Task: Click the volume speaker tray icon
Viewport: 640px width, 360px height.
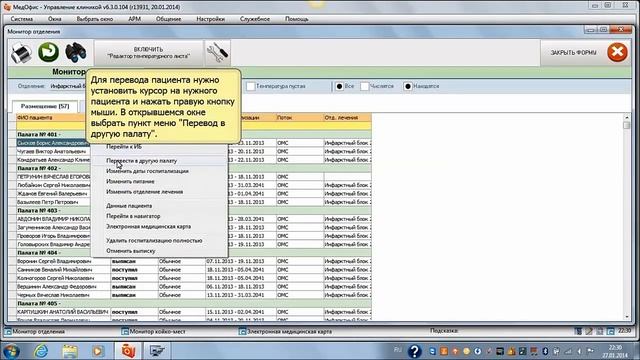Action: (579, 351)
